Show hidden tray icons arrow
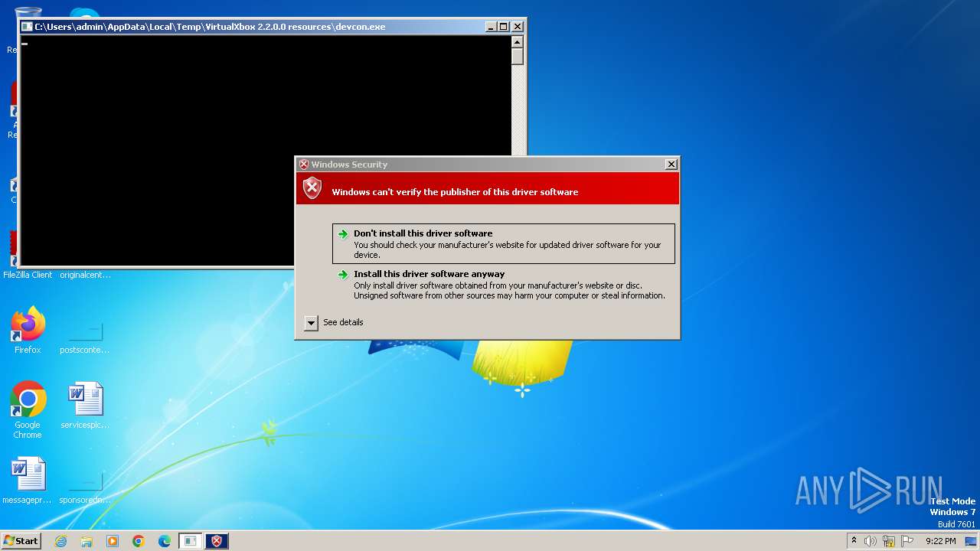This screenshot has width=980, height=551. (x=854, y=541)
